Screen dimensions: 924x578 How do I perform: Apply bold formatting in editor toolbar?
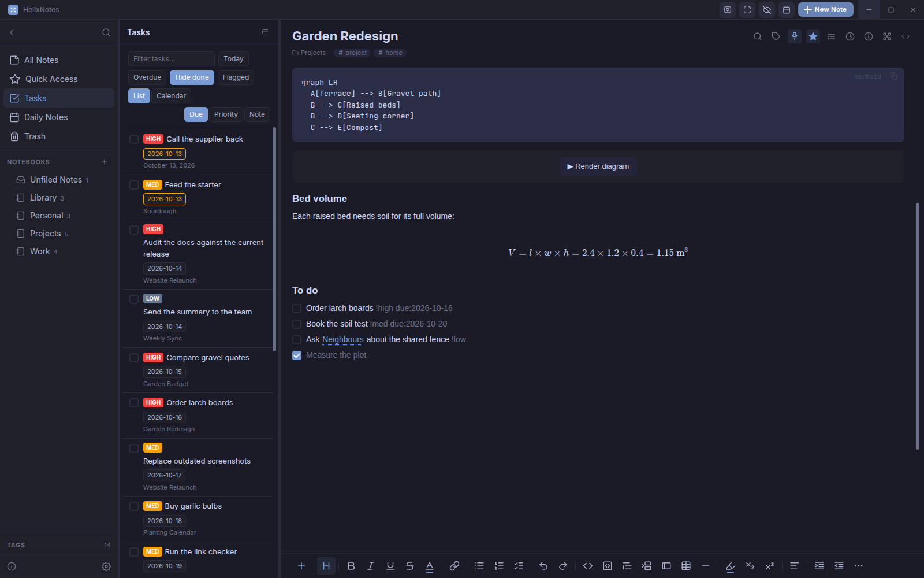coord(351,566)
